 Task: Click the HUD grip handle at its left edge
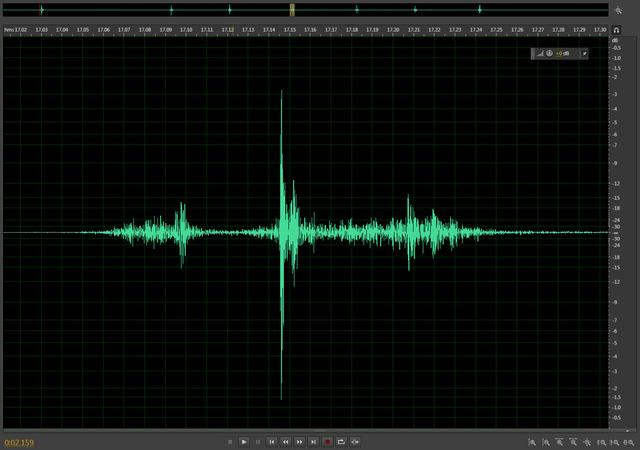(x=533, y=53)
